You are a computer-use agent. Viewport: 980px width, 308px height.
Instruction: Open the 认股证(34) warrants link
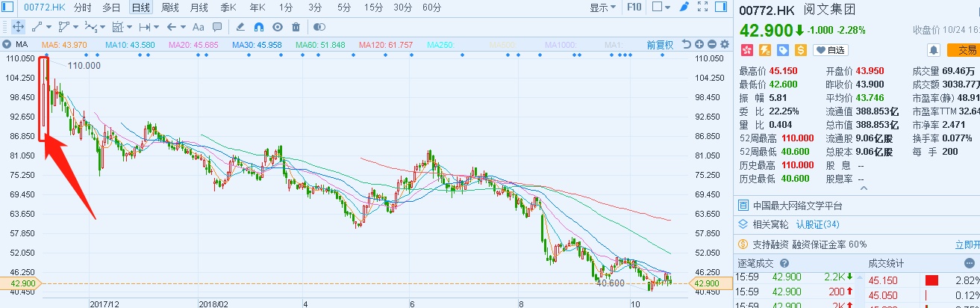tap(817, 224)
